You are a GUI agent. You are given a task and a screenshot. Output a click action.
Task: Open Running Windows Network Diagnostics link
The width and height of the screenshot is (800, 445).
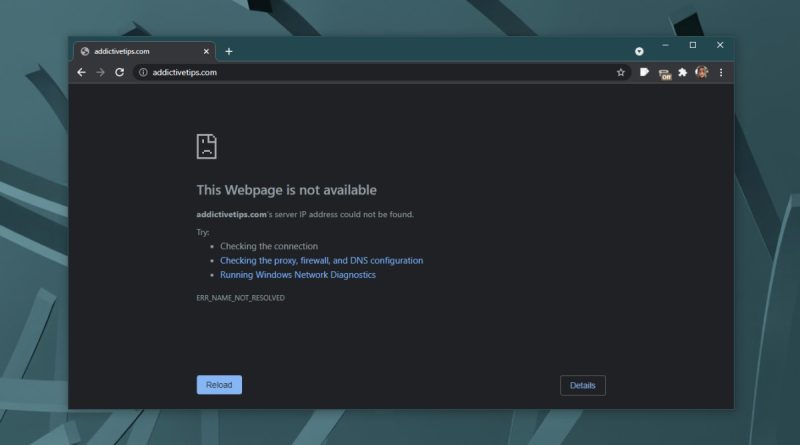pyautogui.click(x=298, y=275)
